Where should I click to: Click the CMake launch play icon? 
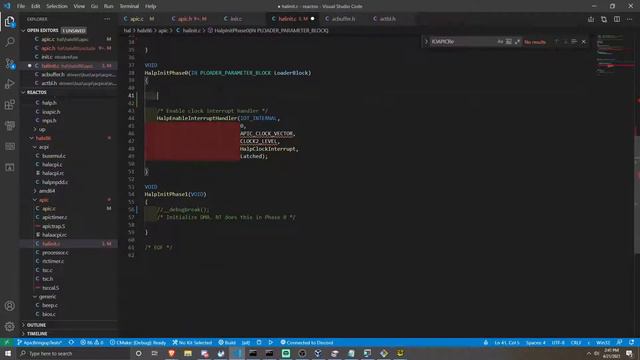click(x=271, y=342)
